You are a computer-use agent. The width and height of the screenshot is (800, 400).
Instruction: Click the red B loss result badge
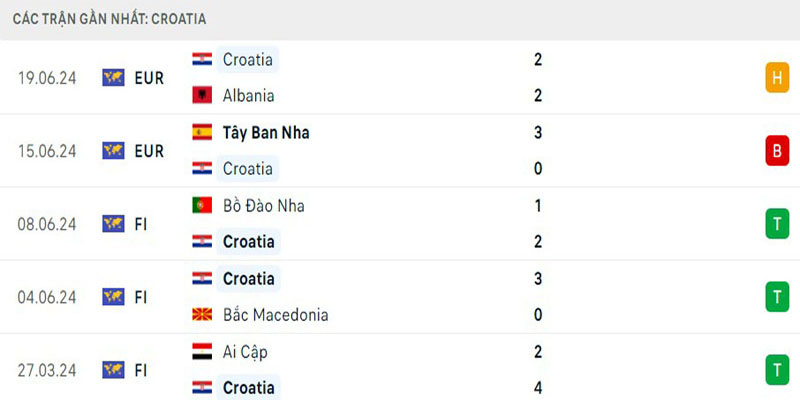click(776, 150)
